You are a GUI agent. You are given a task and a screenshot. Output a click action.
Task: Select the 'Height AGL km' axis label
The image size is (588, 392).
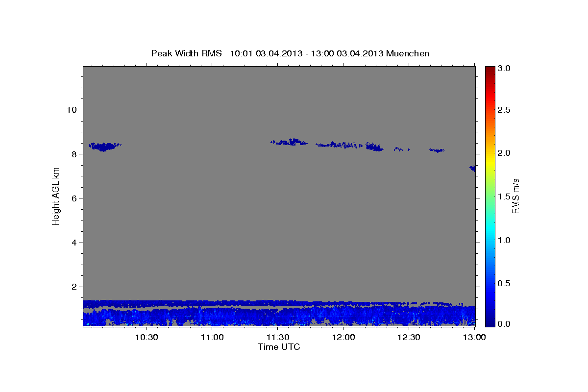coord(56,196)
